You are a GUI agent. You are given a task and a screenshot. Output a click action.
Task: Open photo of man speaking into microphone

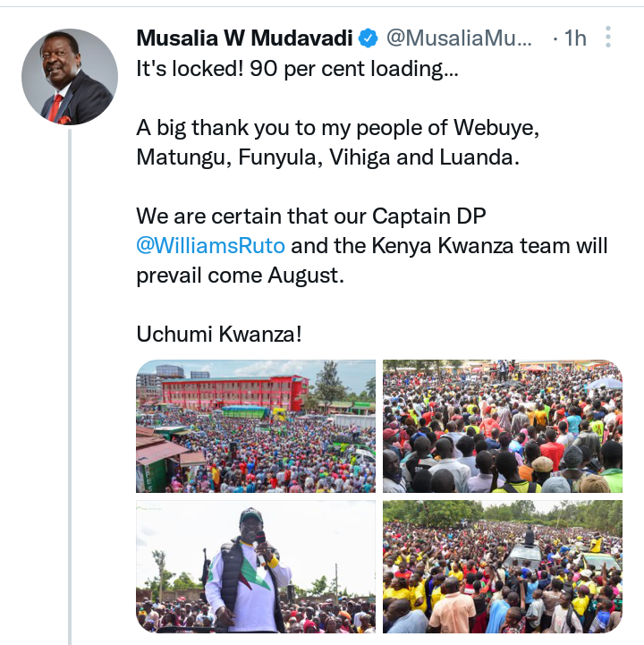256,566
